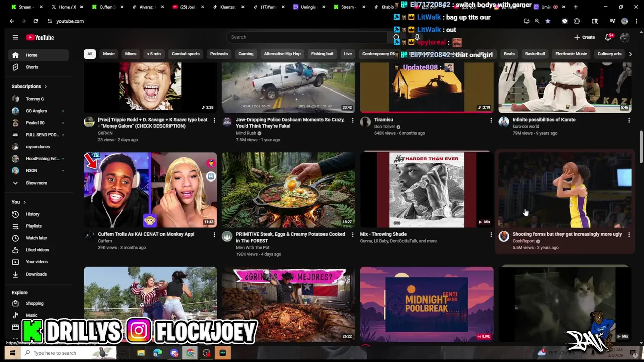Open the CoshReport channel avatar
This screenshot has height=362, width=644.
point(504,236)
